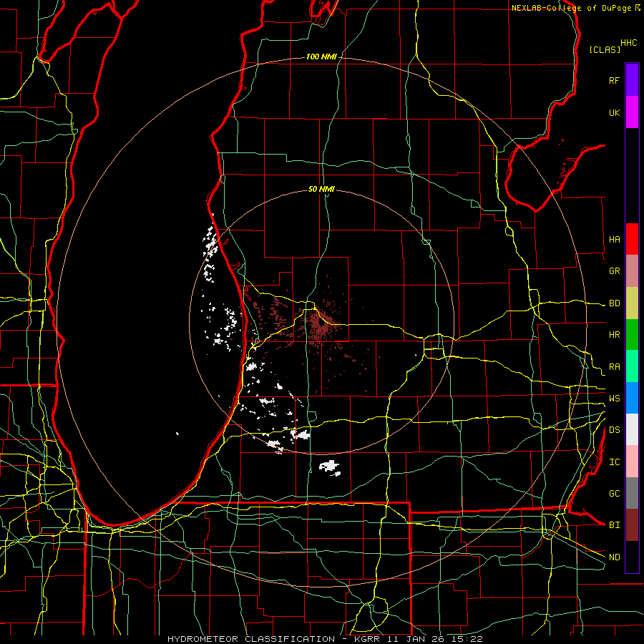Click the RF purple legend swatch
This screenshot has height=644, width=644.
(632, 80)
